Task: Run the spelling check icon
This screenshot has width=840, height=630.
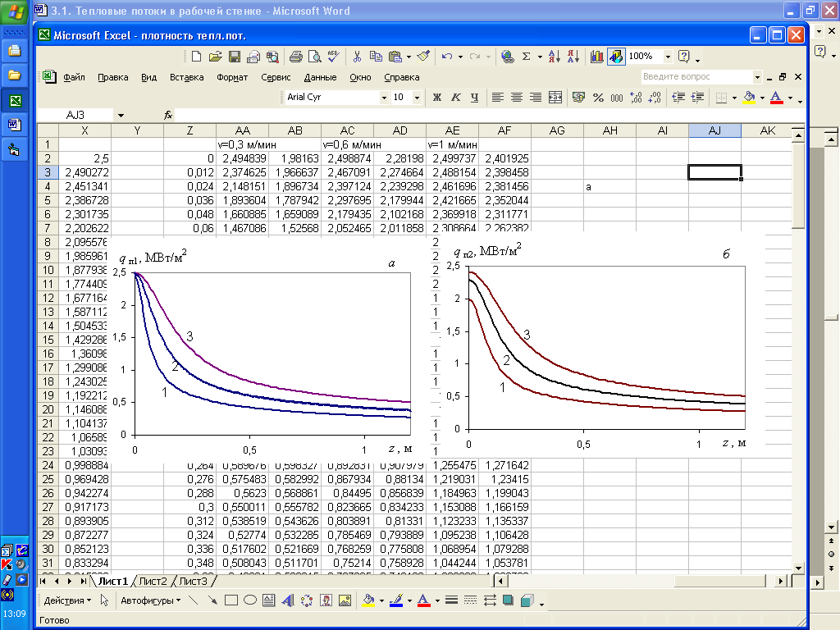Action: pos(333,57)
